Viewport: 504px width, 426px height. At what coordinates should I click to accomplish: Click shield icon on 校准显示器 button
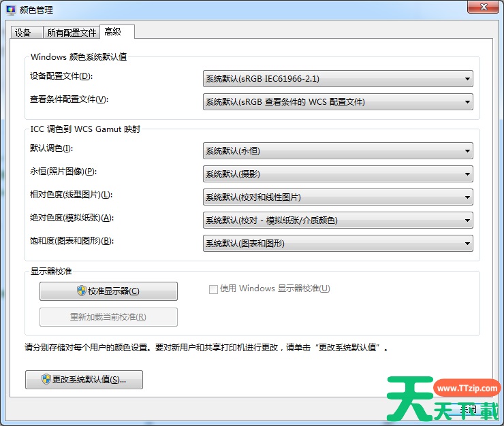coord(82,291)
